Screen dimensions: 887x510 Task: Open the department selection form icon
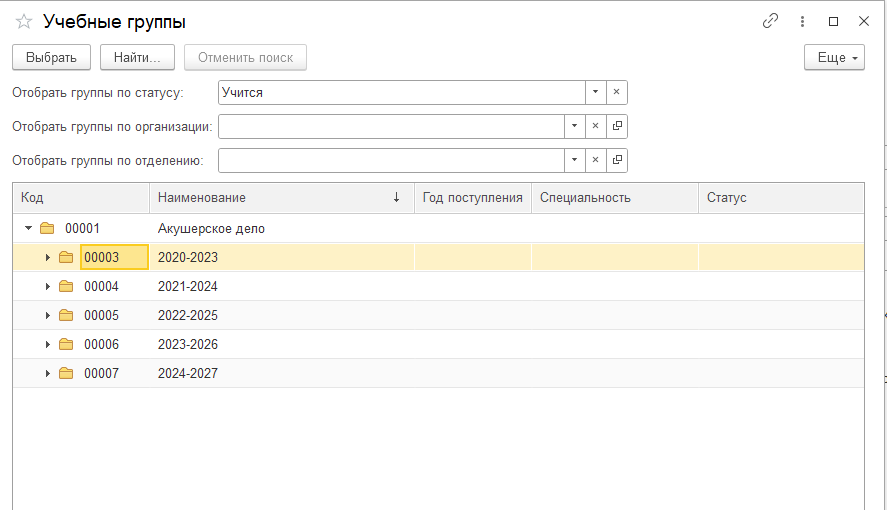[617, 160]
